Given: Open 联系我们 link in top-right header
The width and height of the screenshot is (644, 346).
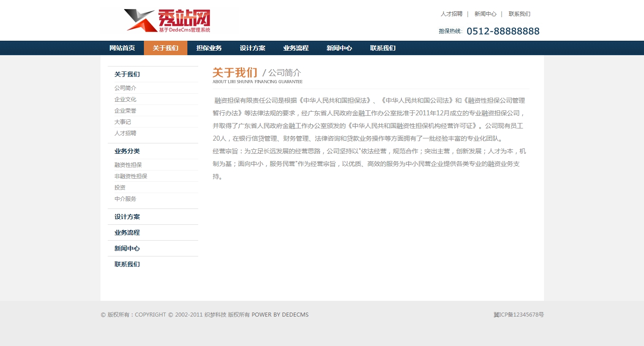Looking at the screenshot, I should pos(519,14).
